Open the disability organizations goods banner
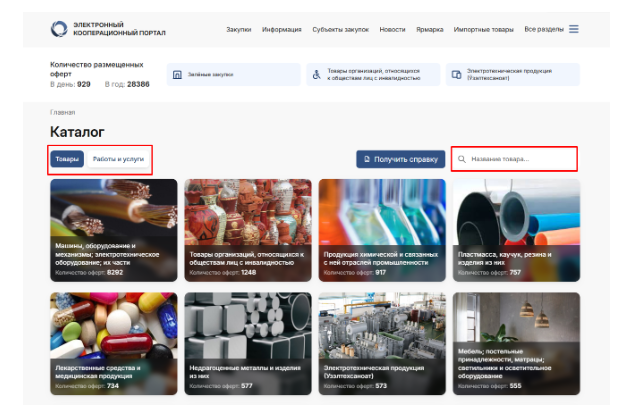 pyautogui.click(x=373, y=75)
